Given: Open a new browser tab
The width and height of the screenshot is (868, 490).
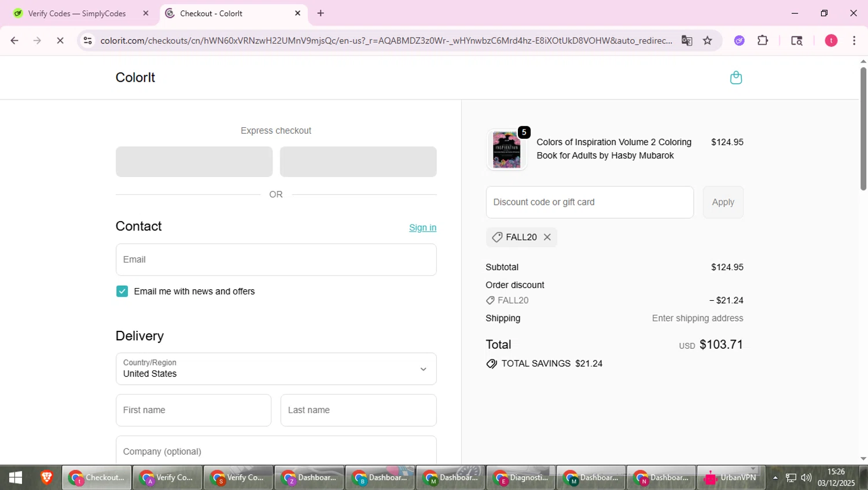Looking at the screenshot, I should (x=321, y=13).
